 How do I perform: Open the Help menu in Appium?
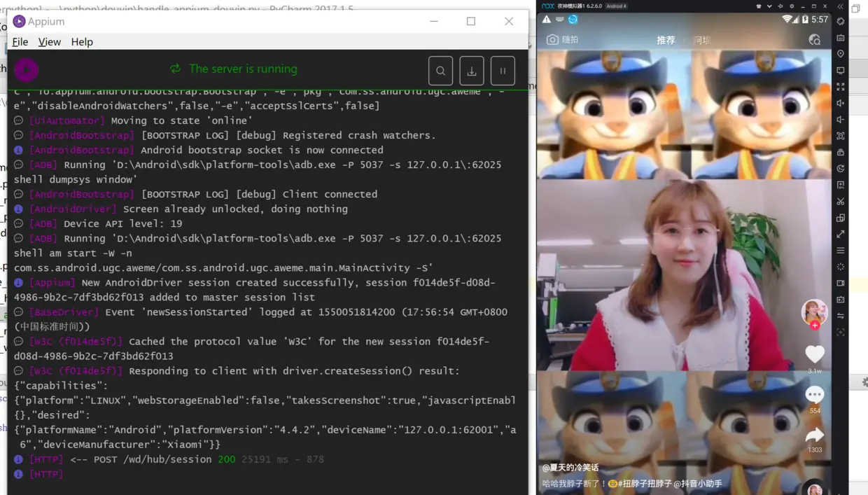(x=82, y=42)
